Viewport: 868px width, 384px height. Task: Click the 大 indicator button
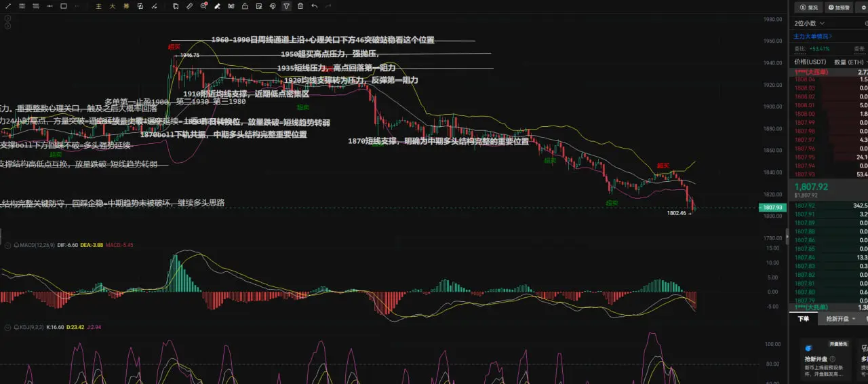click(112, 6)
